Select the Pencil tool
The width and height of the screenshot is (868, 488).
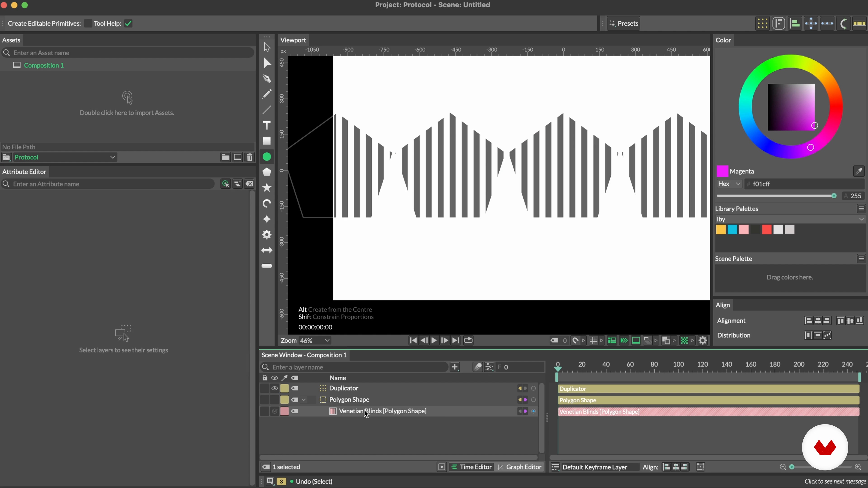point(267,94)
